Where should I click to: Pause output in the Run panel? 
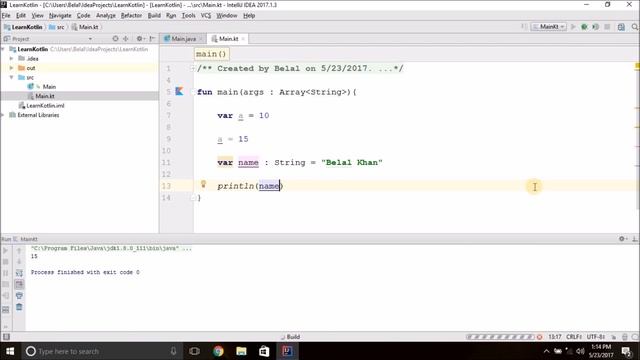[x=6, y=273]
